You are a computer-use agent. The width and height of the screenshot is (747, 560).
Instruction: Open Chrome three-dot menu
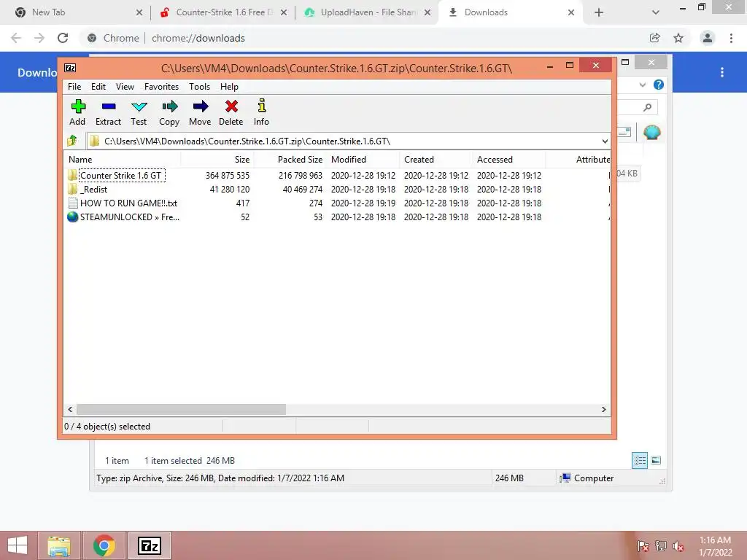tap(731, 38)
